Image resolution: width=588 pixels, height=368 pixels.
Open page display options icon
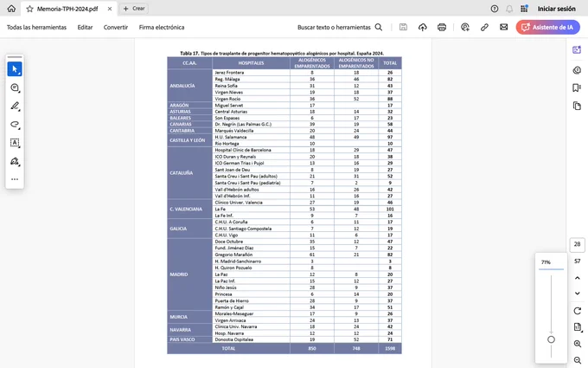(577, 327)
